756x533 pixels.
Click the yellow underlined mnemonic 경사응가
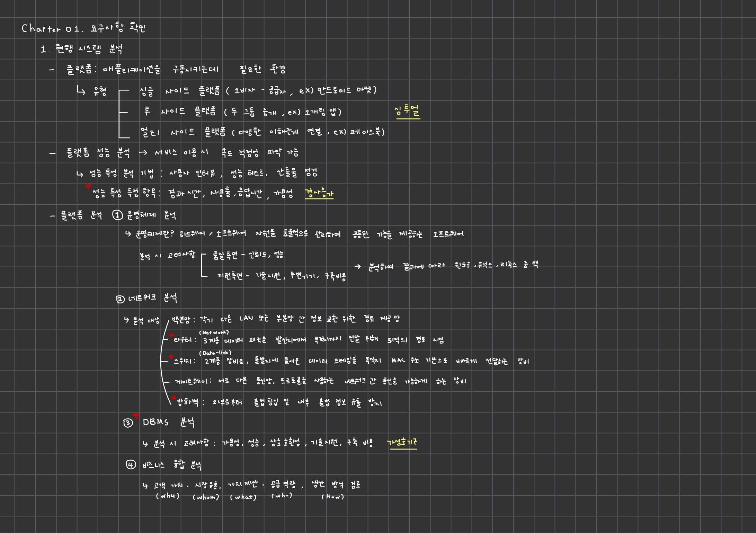(319, 193)
